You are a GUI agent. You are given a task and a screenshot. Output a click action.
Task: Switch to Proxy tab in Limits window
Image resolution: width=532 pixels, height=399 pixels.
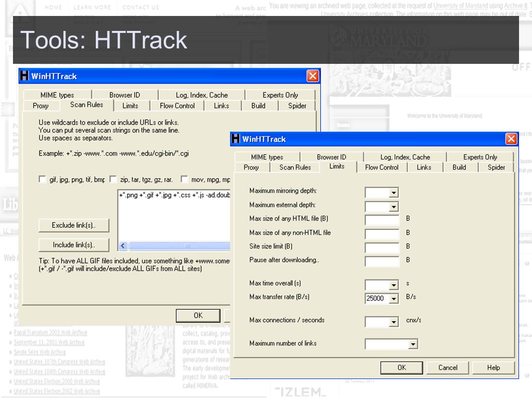[x=251, y=167]
